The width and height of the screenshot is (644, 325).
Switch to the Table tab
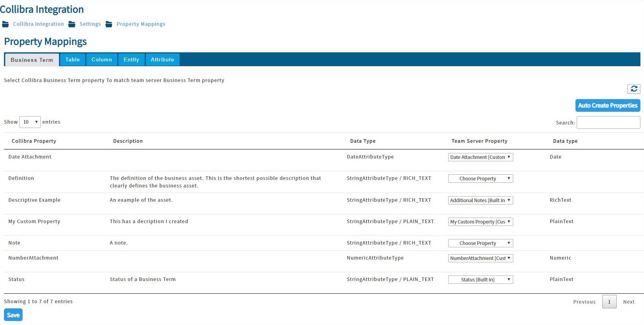pos(73,59)
